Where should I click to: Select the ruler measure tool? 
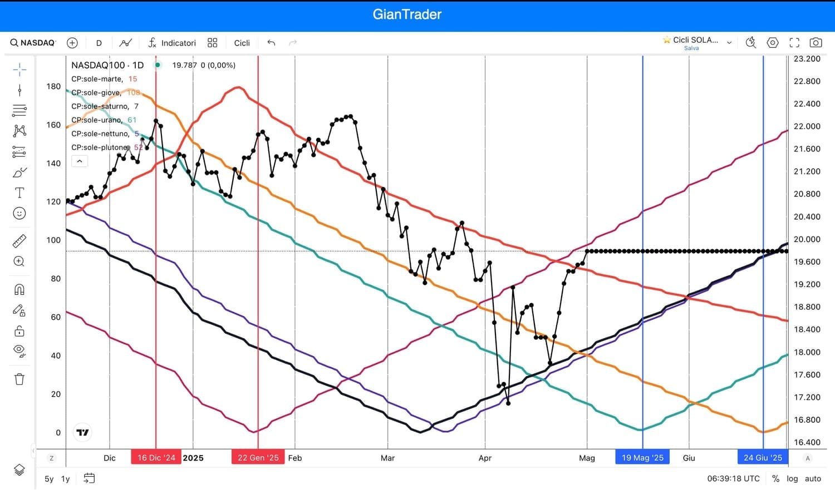19,241
